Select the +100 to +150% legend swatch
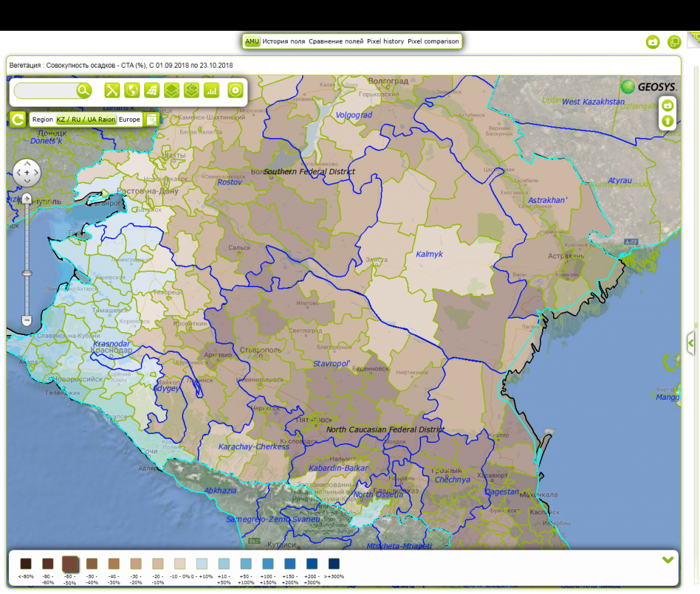The image size is (700, 594). coord(268,564)
